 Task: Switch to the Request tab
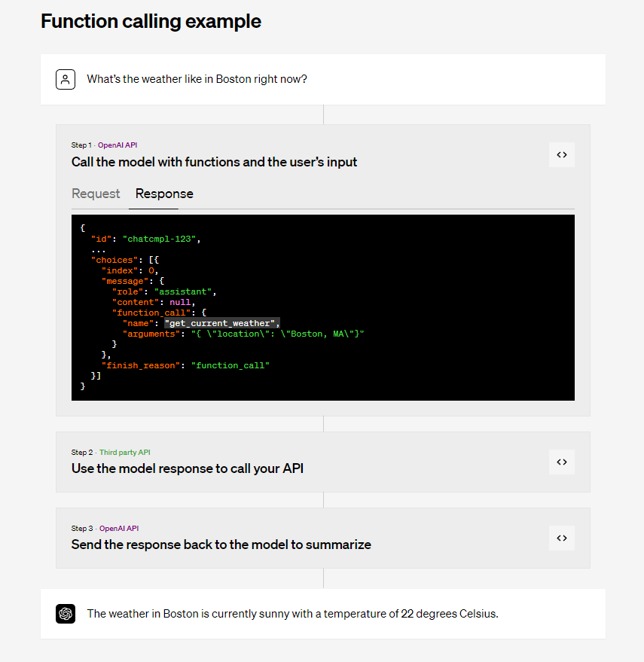point(96,194)
